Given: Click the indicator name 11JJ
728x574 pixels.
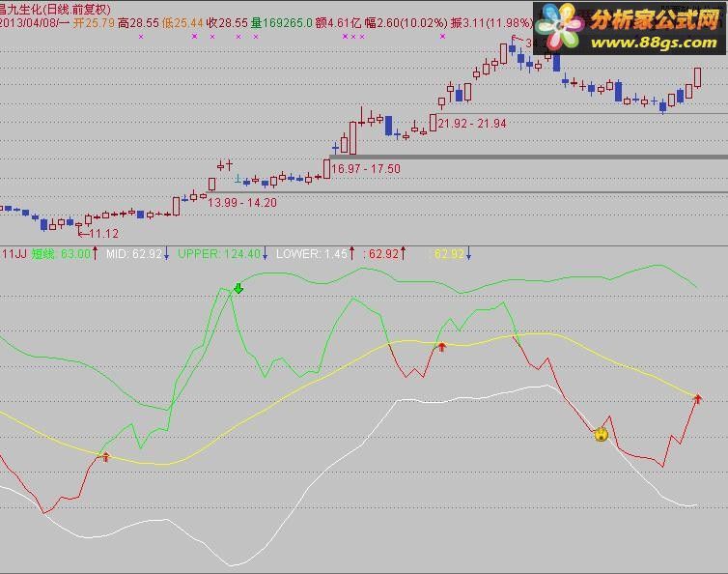Looking at the screenshot, I should coord(14,254).
